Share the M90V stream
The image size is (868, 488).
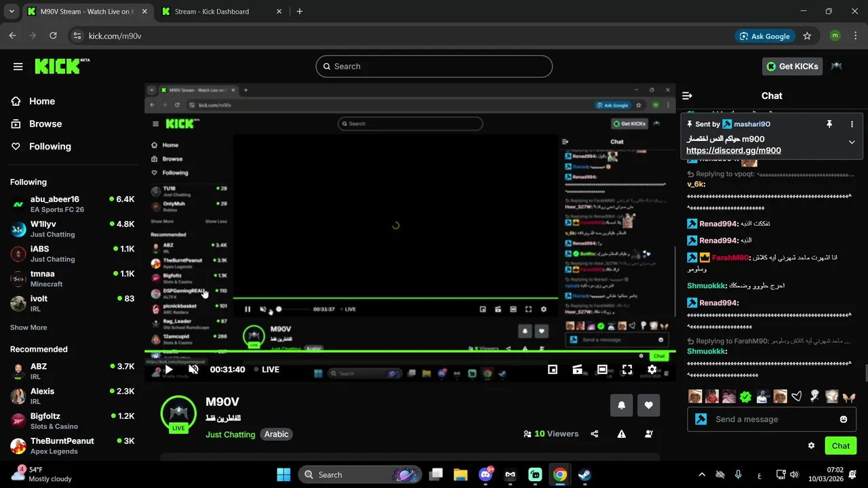click(x=595, y=434)
